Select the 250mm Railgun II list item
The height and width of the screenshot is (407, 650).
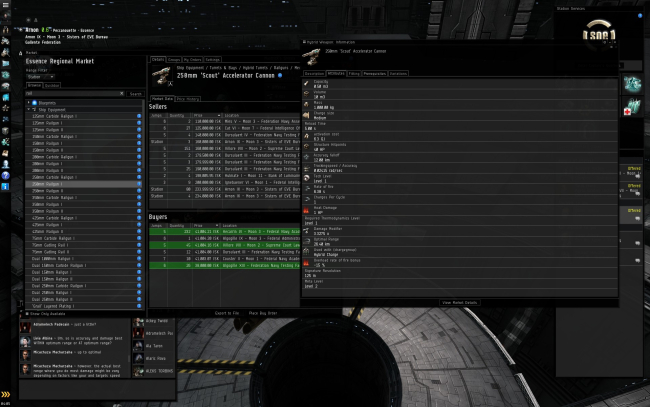[x=84, y=191]
